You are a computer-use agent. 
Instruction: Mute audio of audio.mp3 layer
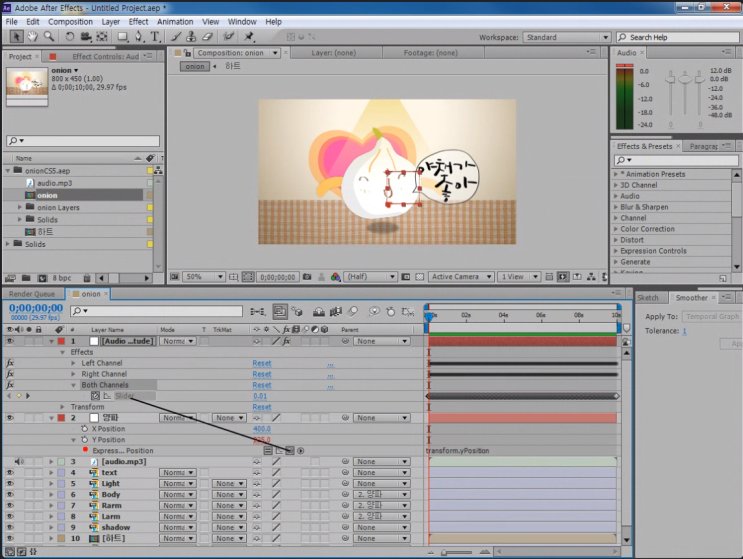(x=19, y=462)
